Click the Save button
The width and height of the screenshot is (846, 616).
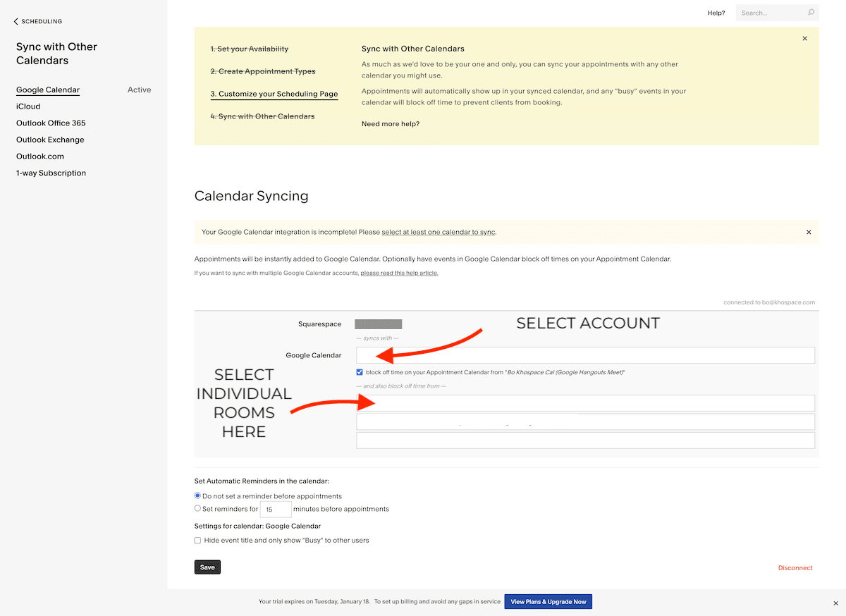click(207, 567)
